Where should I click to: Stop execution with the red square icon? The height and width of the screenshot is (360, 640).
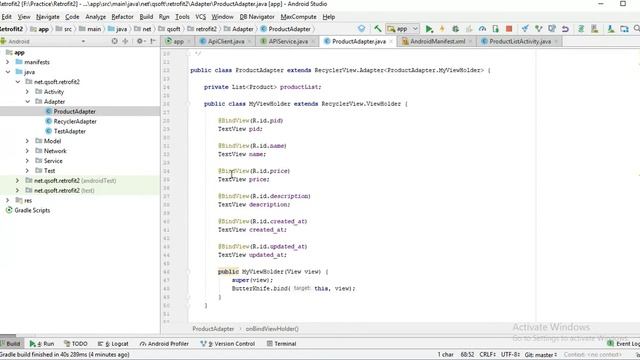[x=509, y=29]
